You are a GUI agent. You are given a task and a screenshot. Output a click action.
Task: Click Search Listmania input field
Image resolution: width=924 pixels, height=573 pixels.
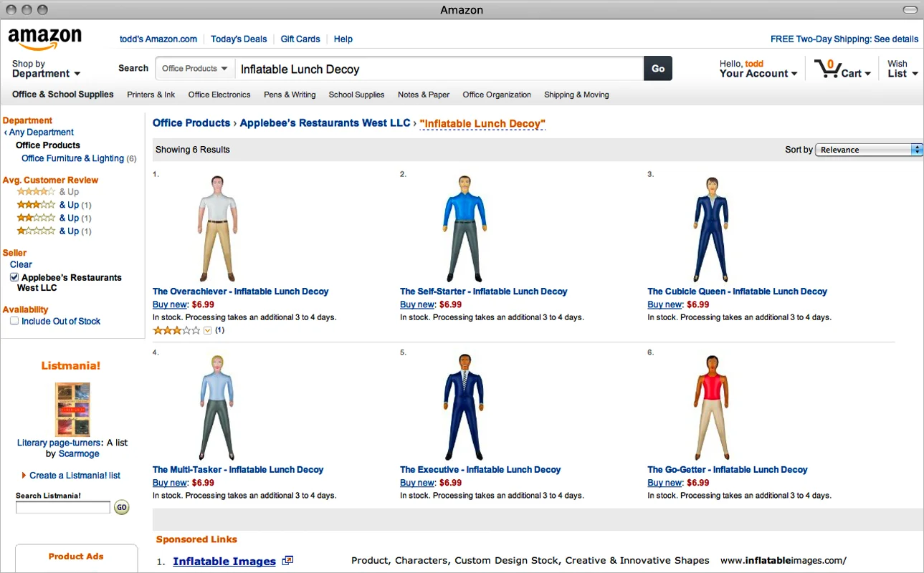click(x=63, y=507)
